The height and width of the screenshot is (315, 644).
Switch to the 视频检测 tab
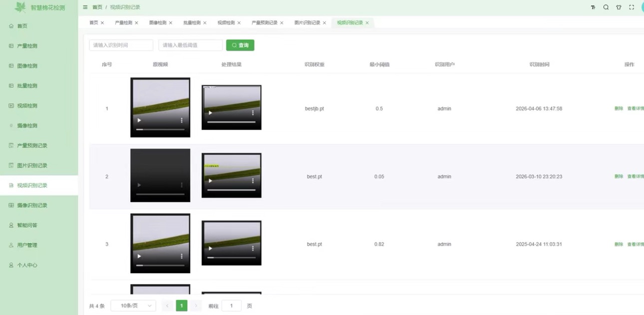[x=226, y=23]
